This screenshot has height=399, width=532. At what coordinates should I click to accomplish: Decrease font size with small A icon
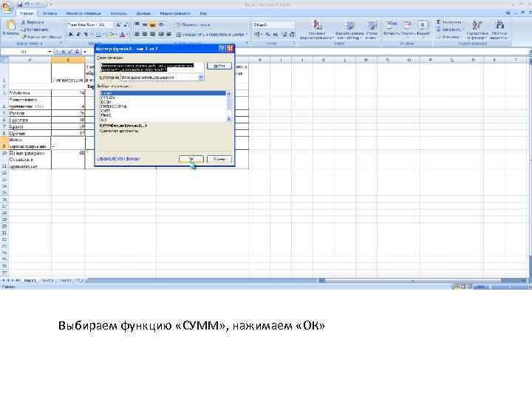click(x=126, y=25)
